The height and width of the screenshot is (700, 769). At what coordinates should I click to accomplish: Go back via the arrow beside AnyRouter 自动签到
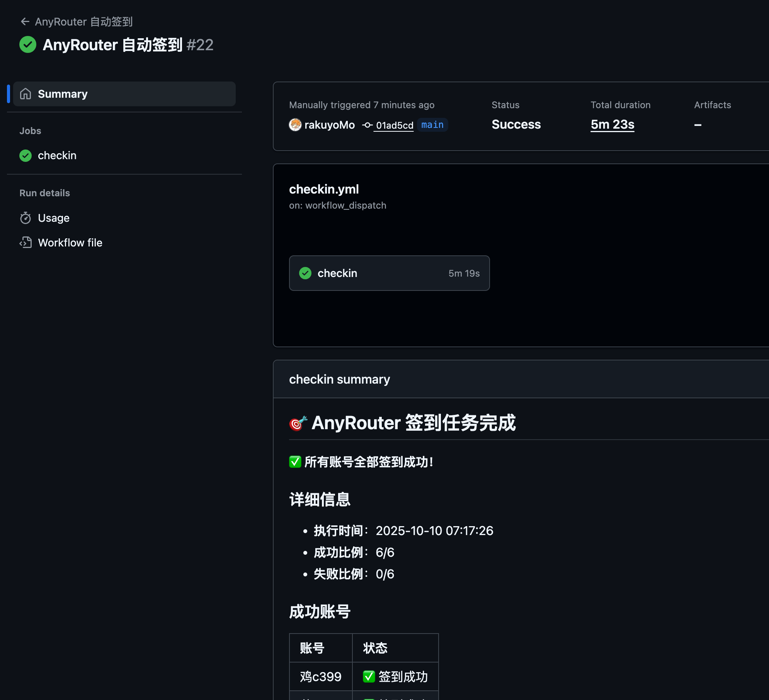click(x=25, y=22)
